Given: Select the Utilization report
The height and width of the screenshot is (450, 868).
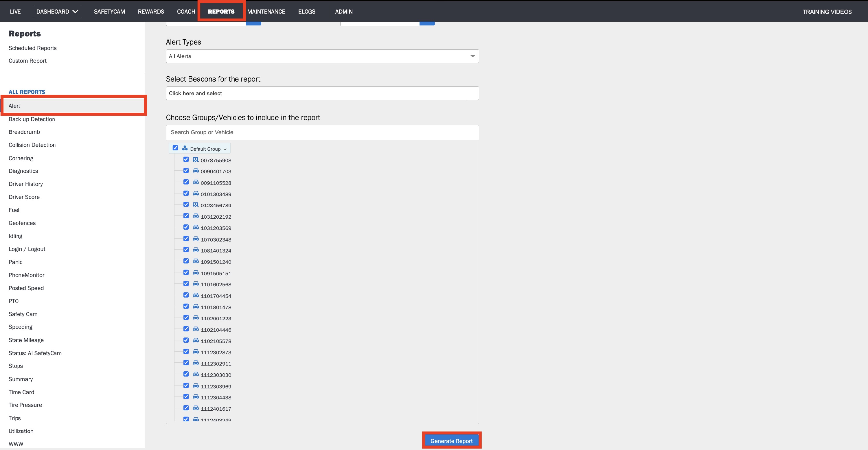Looking at the screenshot, I should [x=21, y=431].
